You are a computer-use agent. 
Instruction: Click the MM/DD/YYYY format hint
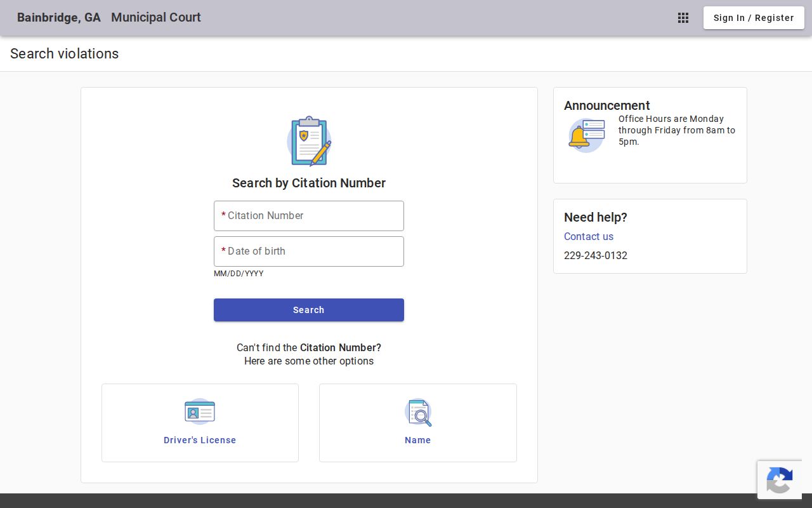point(239,274)
